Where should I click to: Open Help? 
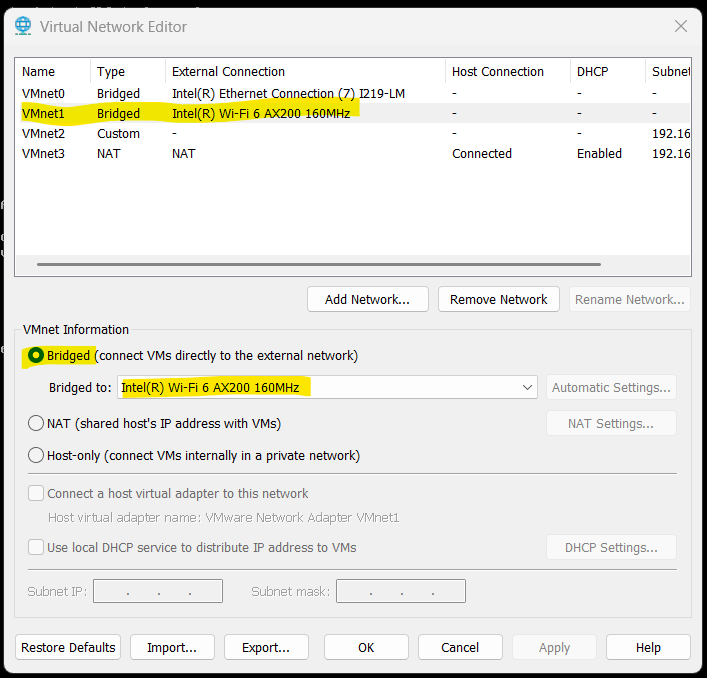(648, 647)
